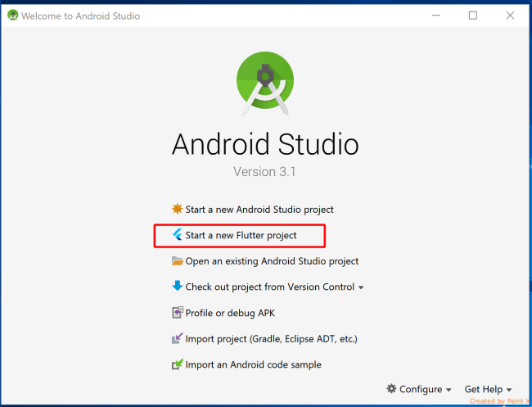Maximize the Welcome to Android Studio window
The image size is (532, 407).
[x=473, y=16]
